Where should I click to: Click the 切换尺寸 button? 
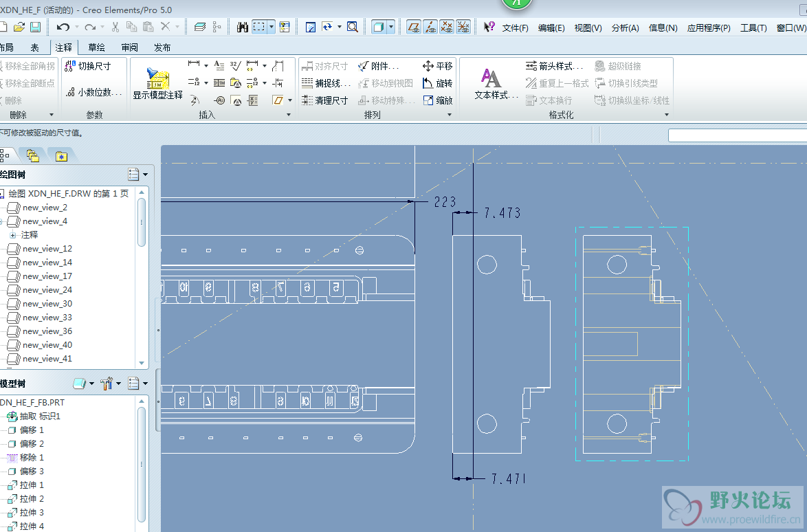88,66
